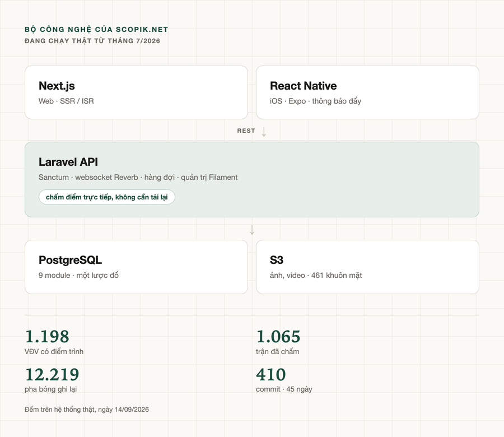Select the text "9 module · một lược đồ"
This screenshot has width=504, height=437.
(x=79, y=275)
